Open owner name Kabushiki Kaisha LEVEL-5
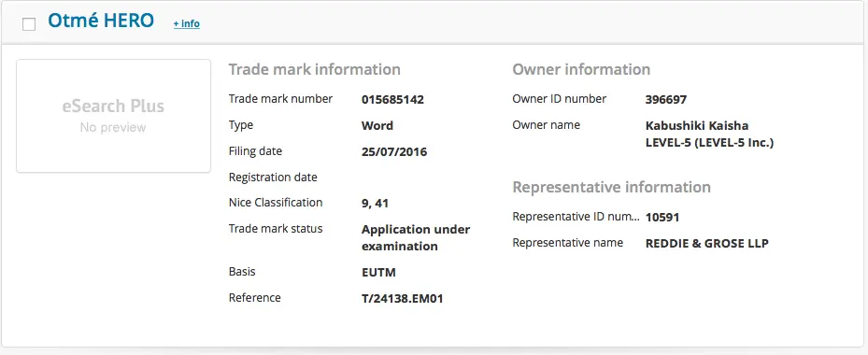The height and width of the screenshot is (355, 868). click(x=710, y=134)
